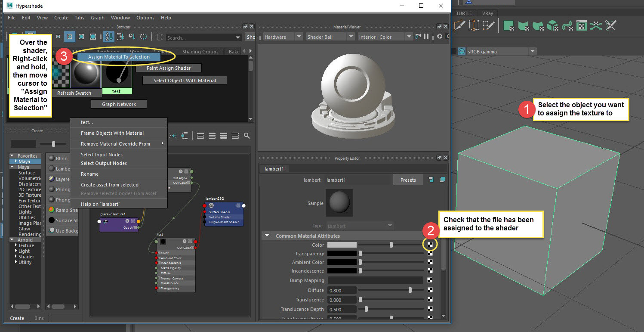
Task: Enable the medium swatch size display option
Action: tap(82, 37)
